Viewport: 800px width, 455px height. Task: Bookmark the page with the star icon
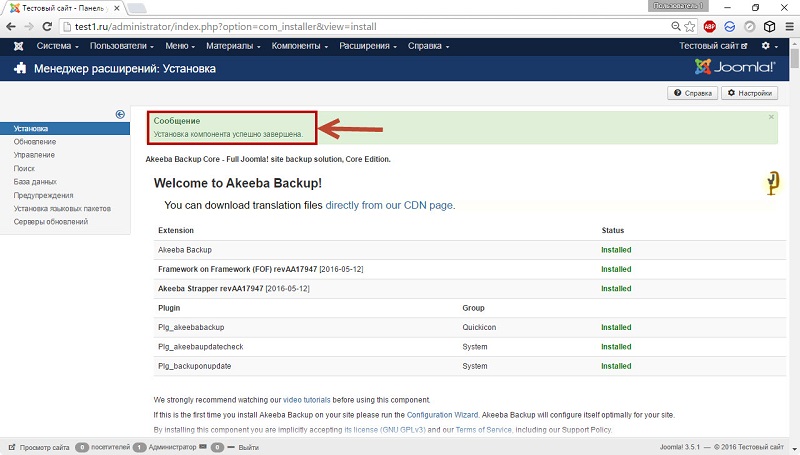click(x=690, y=27)
